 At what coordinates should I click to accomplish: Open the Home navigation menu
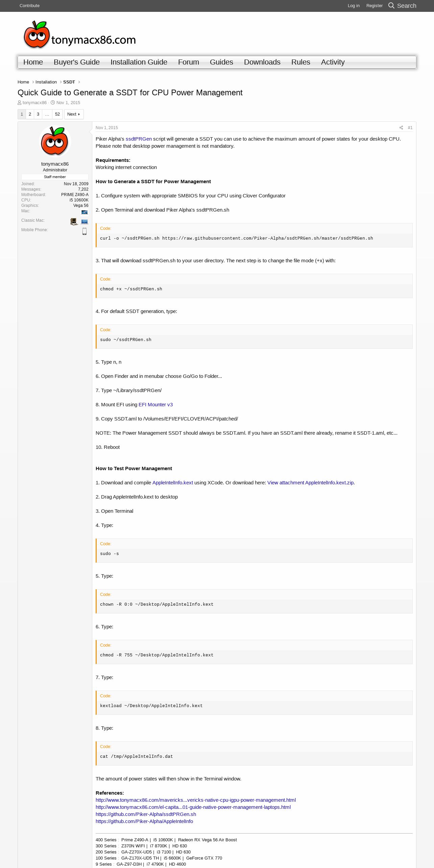33,62
